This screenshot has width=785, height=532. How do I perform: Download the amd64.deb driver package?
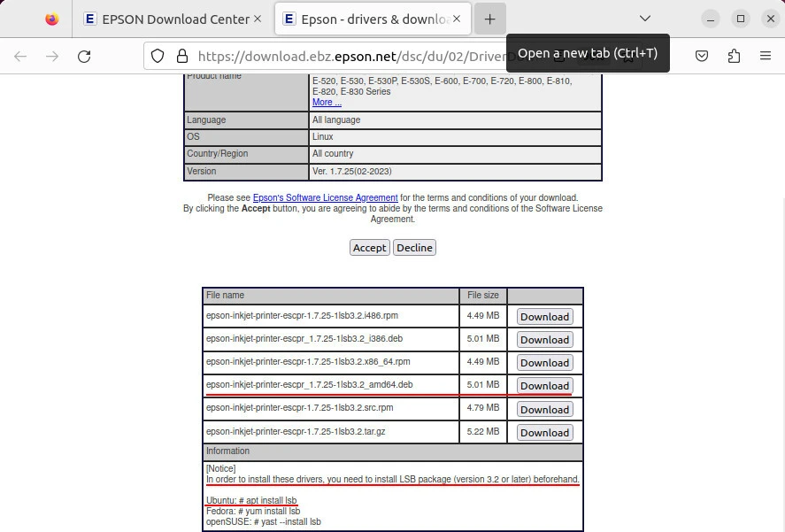pos(544,386)
